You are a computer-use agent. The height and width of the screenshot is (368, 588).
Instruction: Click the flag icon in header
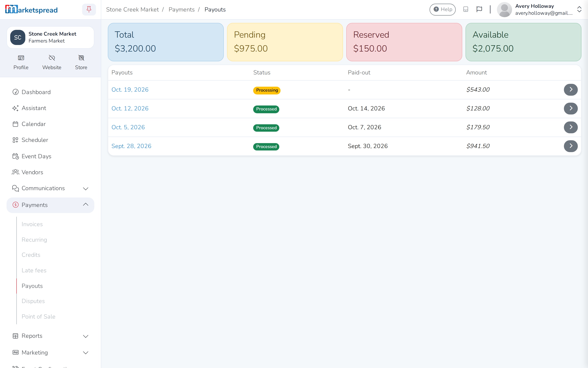(479, 9)
